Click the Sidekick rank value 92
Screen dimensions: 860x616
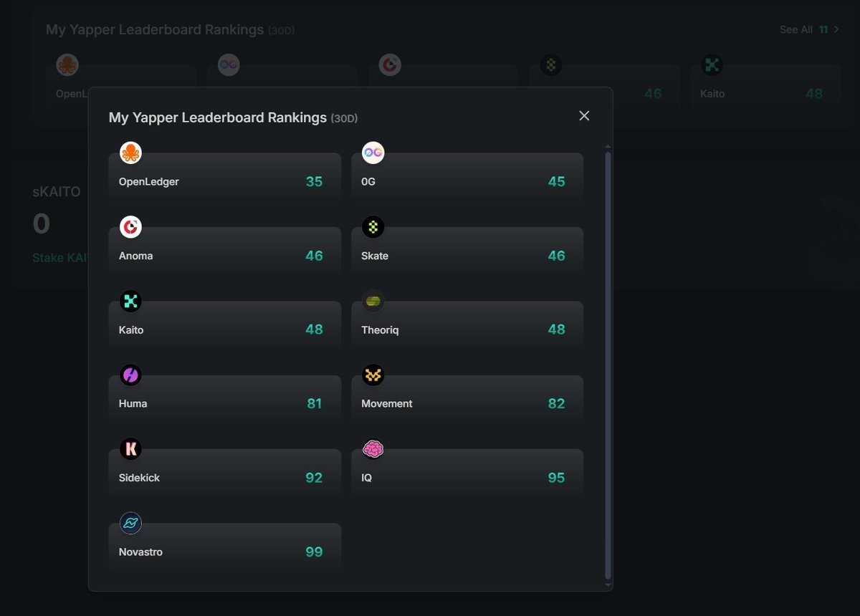pyautogui.click(x=314, y=478)
